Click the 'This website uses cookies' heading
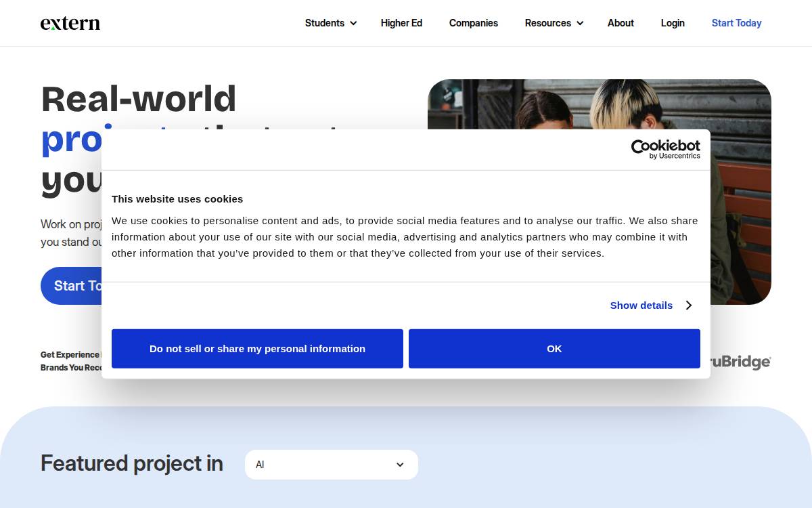 click(x=177, y=199)
